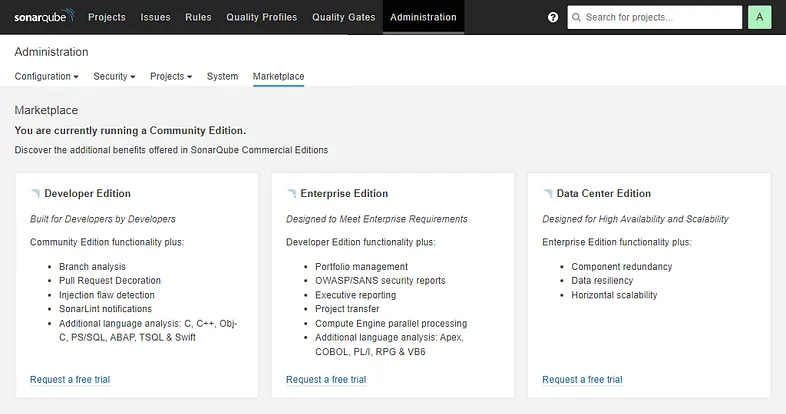Image resolution: width=786 pixels, height=414 pixels.
Task: Click the Enterprise Edition logo icon
Action: pyautogui.click(x=292, y=193)
